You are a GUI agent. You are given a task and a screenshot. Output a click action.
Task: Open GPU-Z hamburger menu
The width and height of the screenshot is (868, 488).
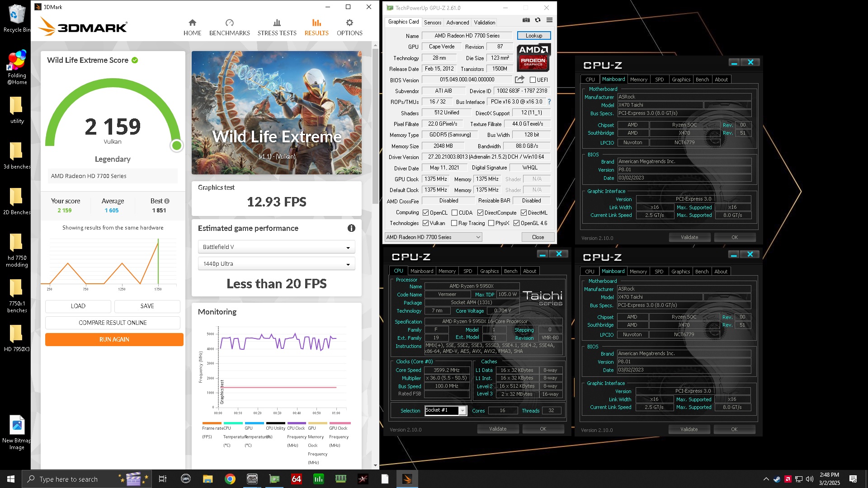click(549, 20)
